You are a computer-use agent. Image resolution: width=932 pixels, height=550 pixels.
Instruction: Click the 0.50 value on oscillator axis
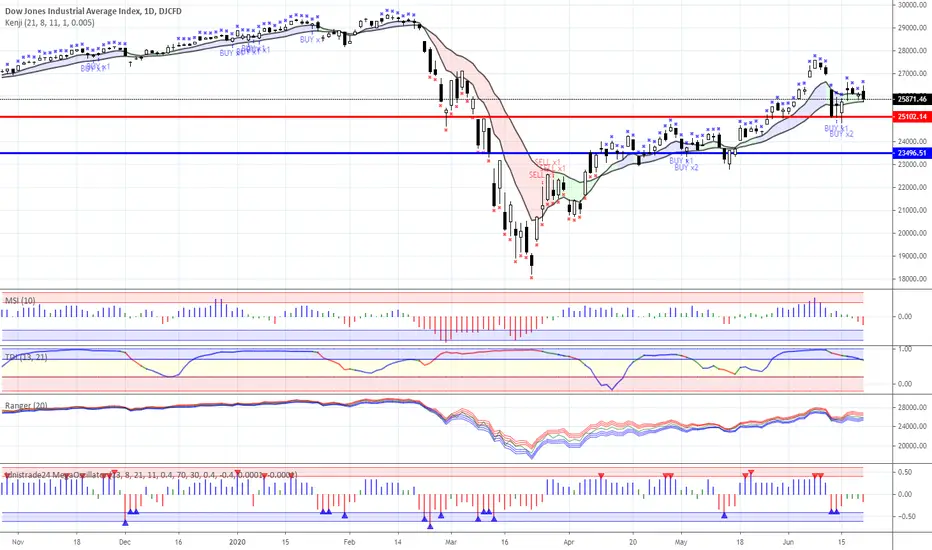coord(905,472)
